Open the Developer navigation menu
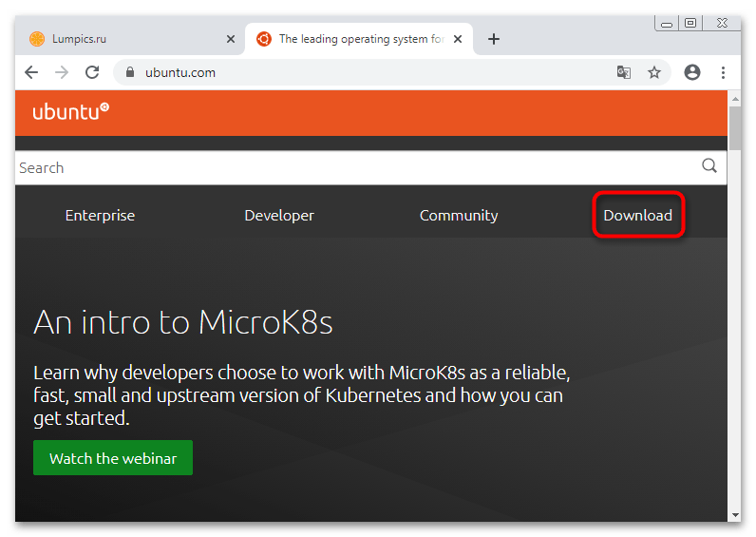Image resolution: width=756 pixels, height=537 pixels. 279,215
